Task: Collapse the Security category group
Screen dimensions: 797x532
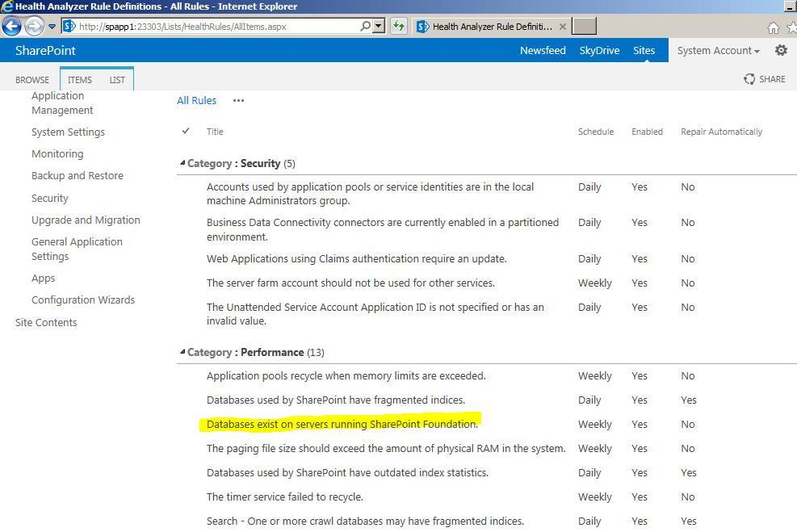Action: [182, 163]
